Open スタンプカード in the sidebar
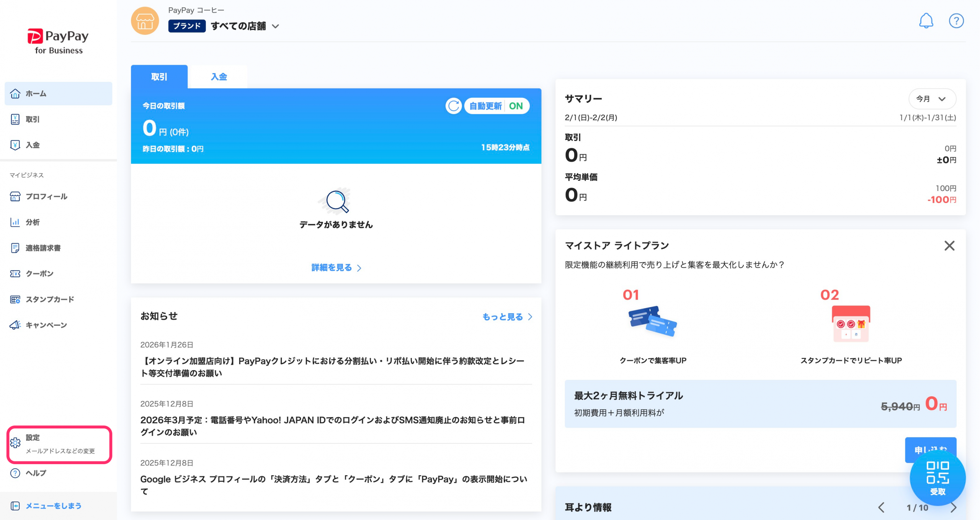 pos(49,299)
